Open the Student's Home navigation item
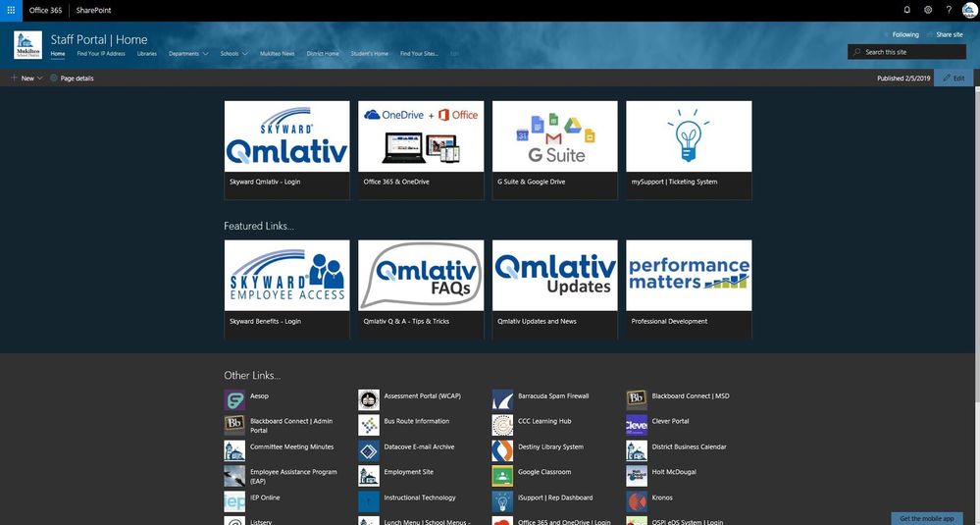The width and height of the screenshot is (980, 525). tap(370, 54)
